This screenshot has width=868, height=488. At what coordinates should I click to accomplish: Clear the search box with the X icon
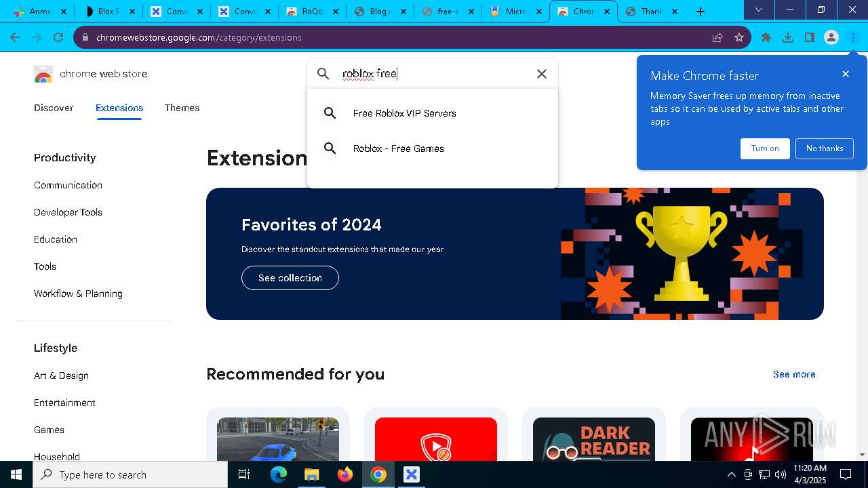point(541,74)
